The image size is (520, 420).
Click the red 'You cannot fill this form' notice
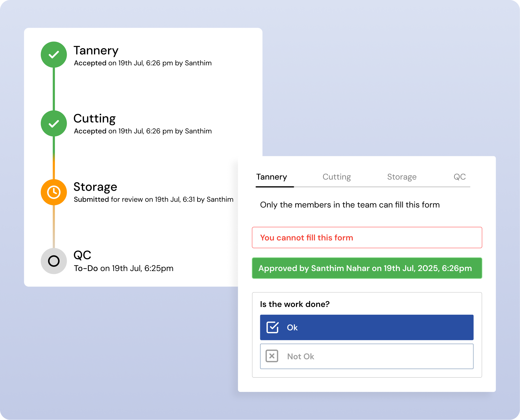(367, 238)
